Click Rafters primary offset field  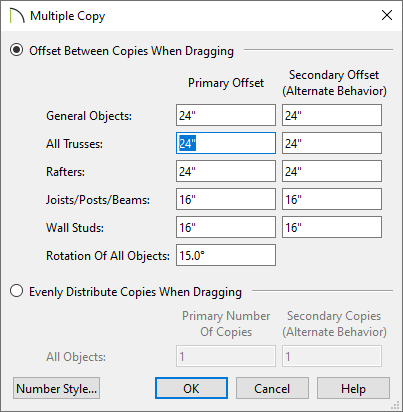point(226,171)
